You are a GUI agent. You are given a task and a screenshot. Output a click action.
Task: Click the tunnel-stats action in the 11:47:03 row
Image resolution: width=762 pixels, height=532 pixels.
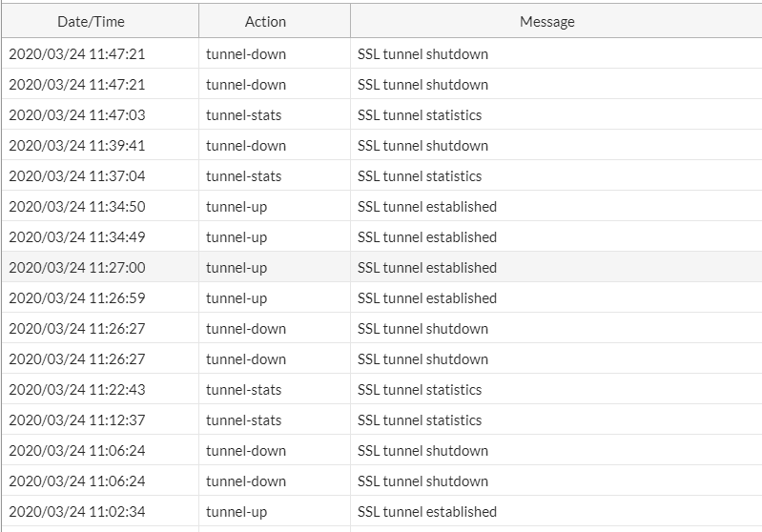coord(244,115)
